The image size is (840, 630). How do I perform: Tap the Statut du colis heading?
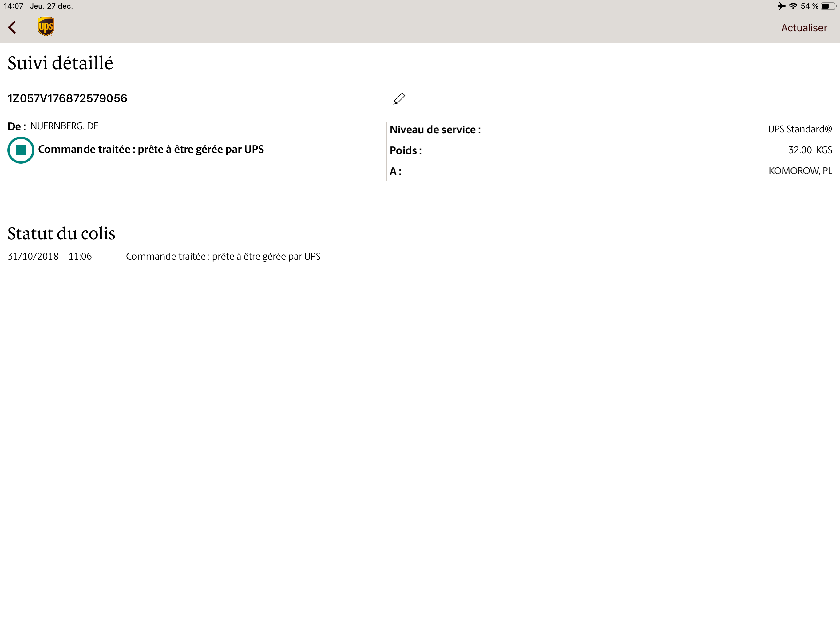pyautogui.click(x=61, y=233)
